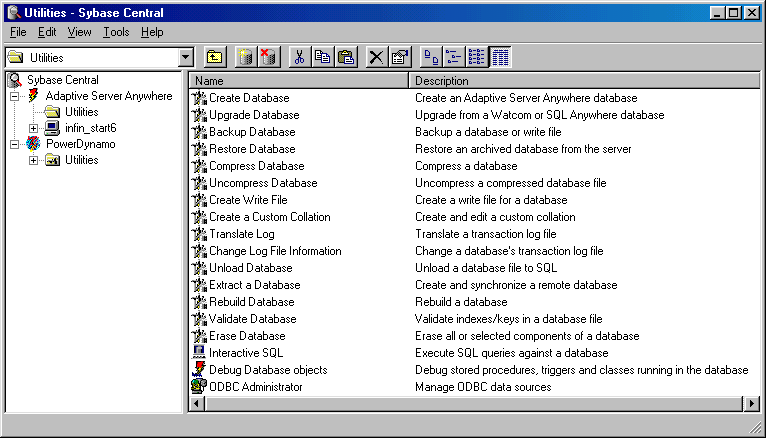Click the Unload Database utility icon
Screen dimensions: 766x438
tap(199, 268)
